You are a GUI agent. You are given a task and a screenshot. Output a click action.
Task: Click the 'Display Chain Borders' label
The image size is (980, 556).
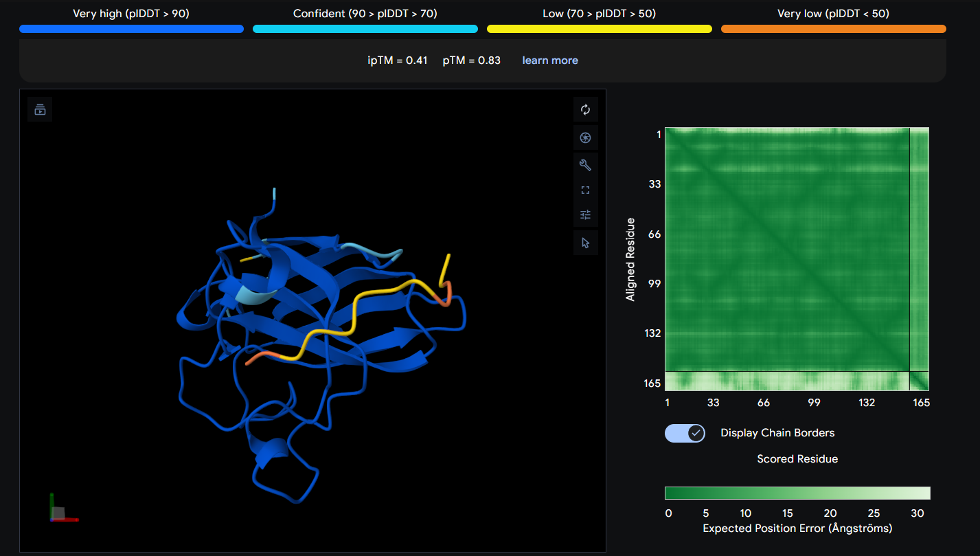[777, 433]
